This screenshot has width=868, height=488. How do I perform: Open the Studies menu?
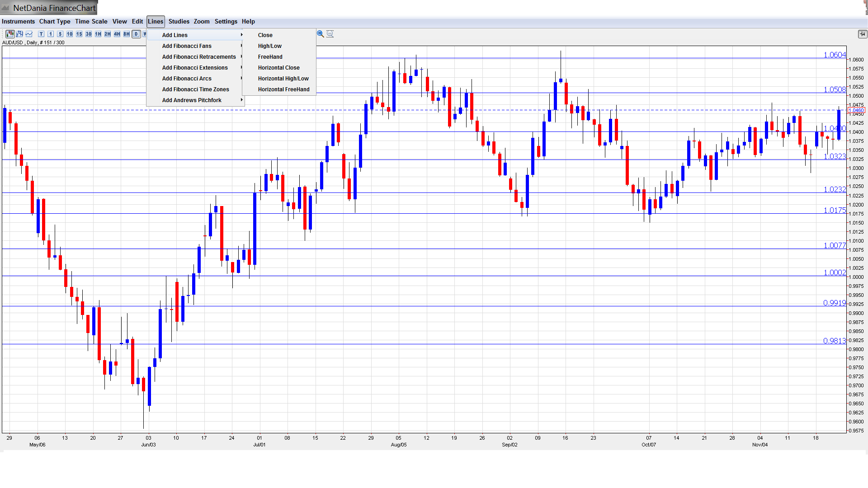point(179,21)
